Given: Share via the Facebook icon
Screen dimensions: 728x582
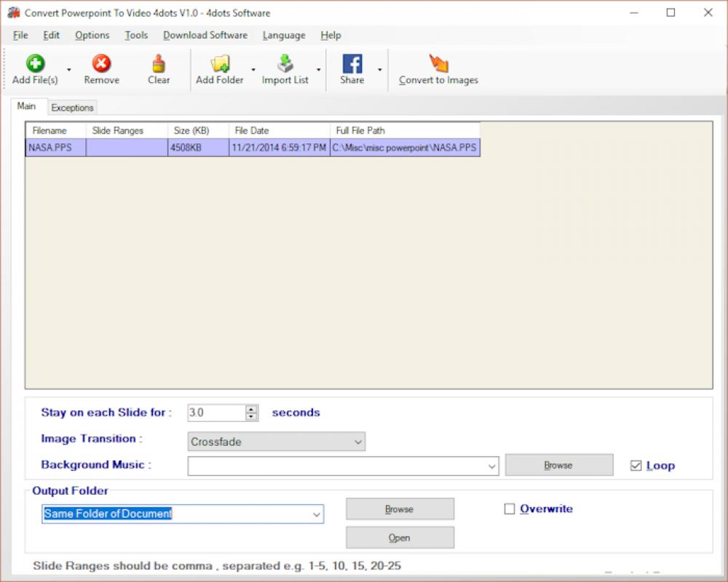Looking at the screenshot, I should click(352, 63).
